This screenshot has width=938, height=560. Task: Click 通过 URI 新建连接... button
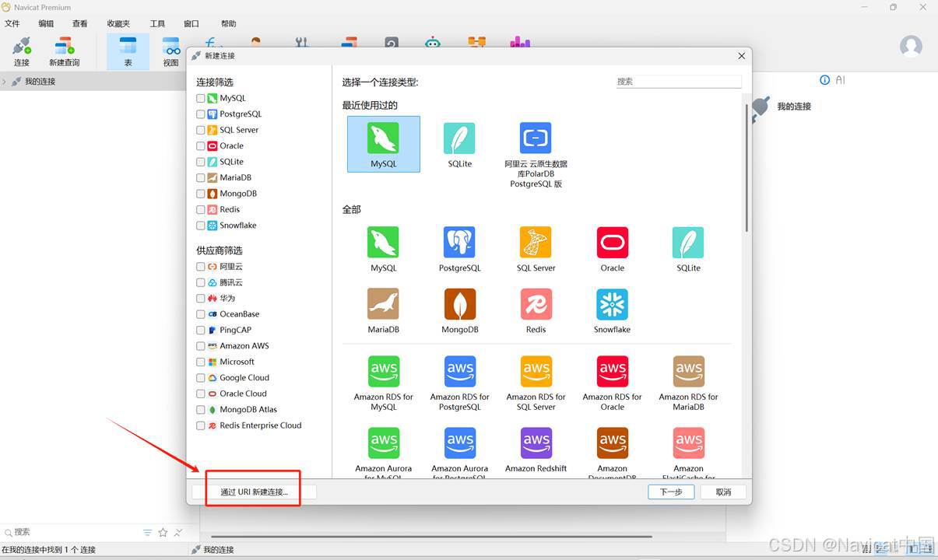(x=254, y=492)
